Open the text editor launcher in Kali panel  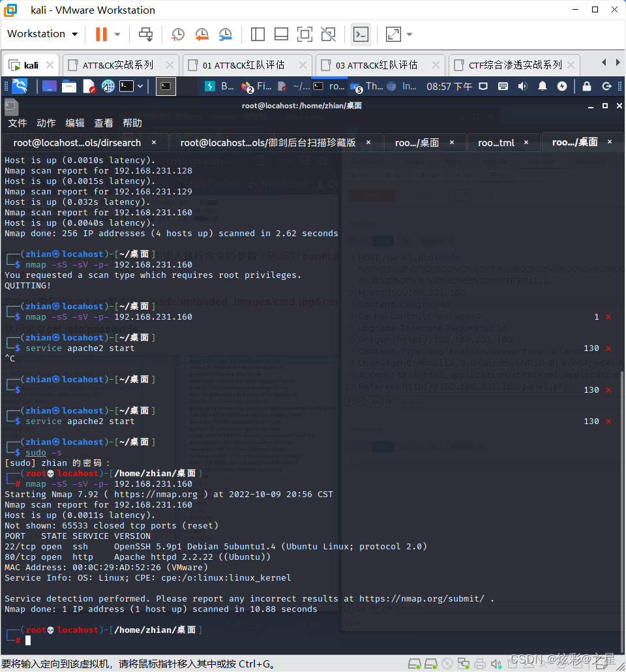(x=89, y=86)
